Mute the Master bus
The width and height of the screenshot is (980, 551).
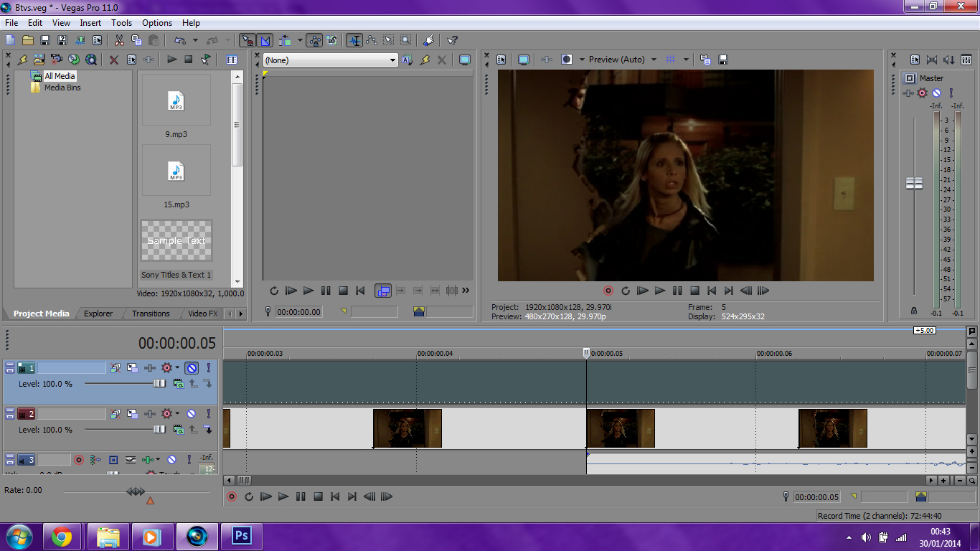pyautogui.click(x=936, y=93)
